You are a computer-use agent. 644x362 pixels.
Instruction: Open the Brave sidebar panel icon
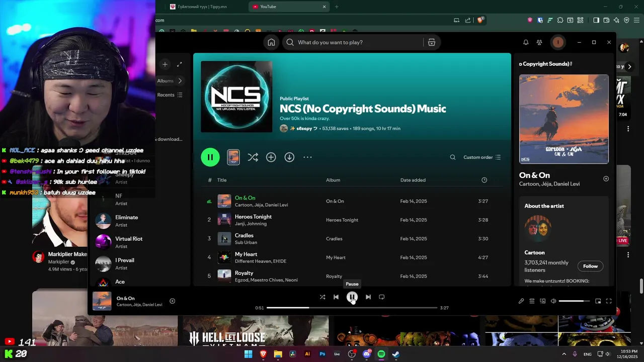(x=596, y=20)
